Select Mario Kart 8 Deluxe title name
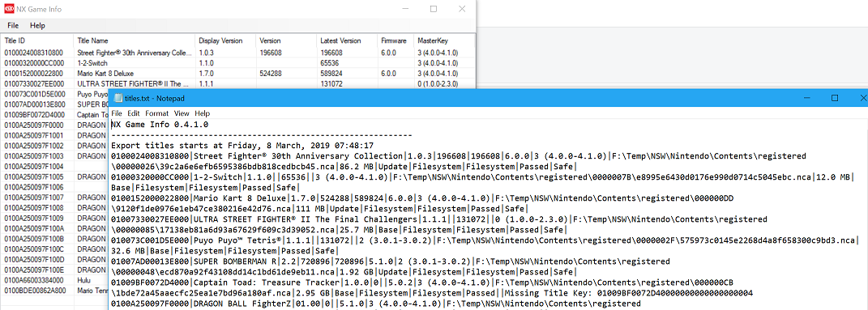 [x=105, y=74]
